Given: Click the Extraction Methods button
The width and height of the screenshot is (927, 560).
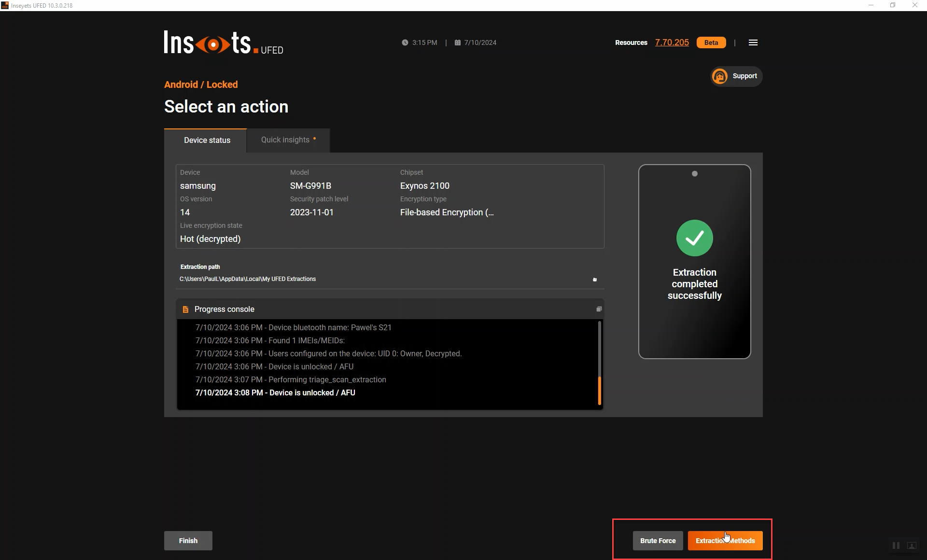Looking at the screenshot, I should coord(725,541).
